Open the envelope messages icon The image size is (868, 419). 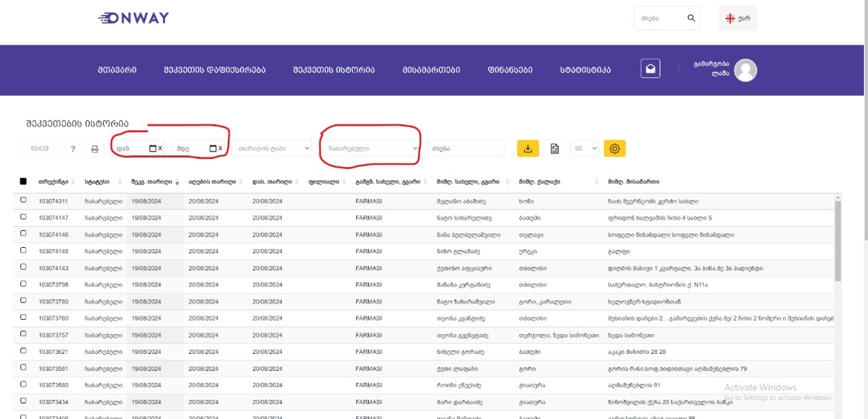650,69
